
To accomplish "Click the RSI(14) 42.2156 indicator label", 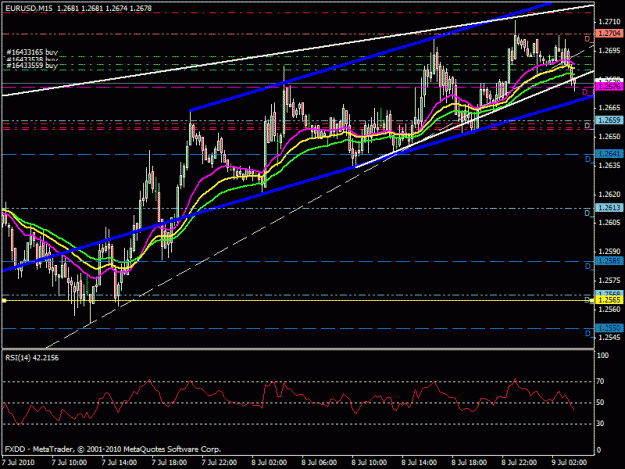I will tap(32, 357).
